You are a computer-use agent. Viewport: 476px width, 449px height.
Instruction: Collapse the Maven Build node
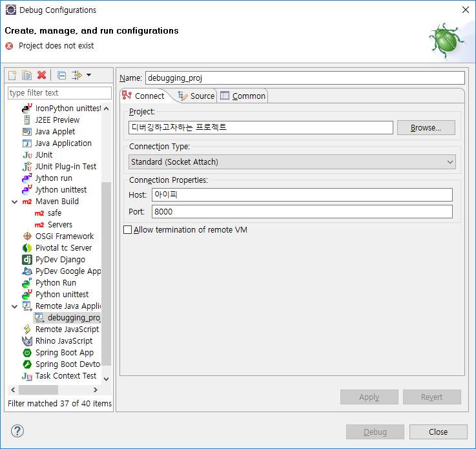point(14,202)
